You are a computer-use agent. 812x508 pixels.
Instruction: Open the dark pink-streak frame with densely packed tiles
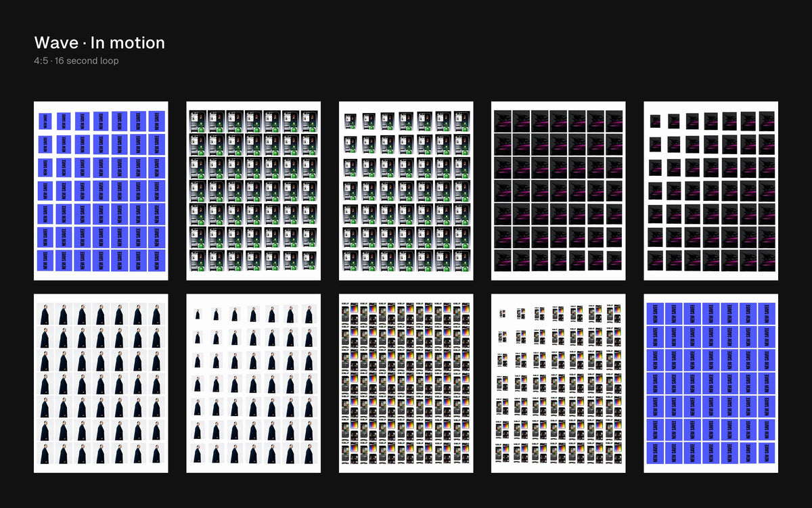click(x=558, y=191)
